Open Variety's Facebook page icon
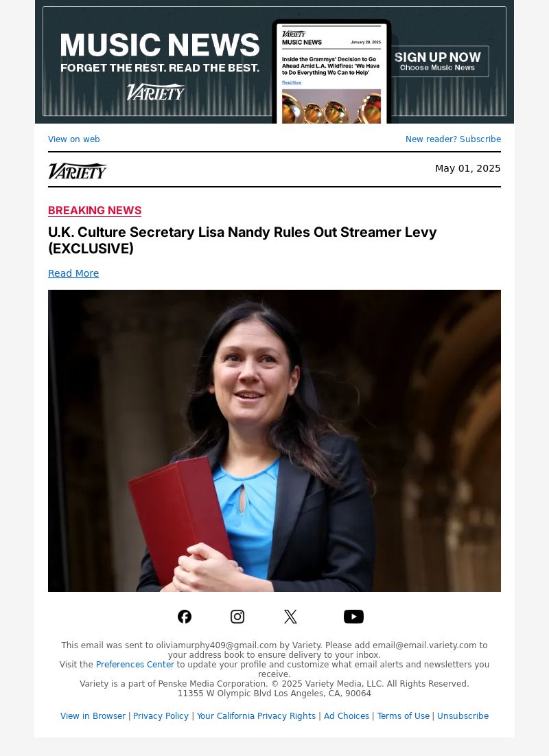The width and height of the screenshot is (549, 756). [185, 617]
